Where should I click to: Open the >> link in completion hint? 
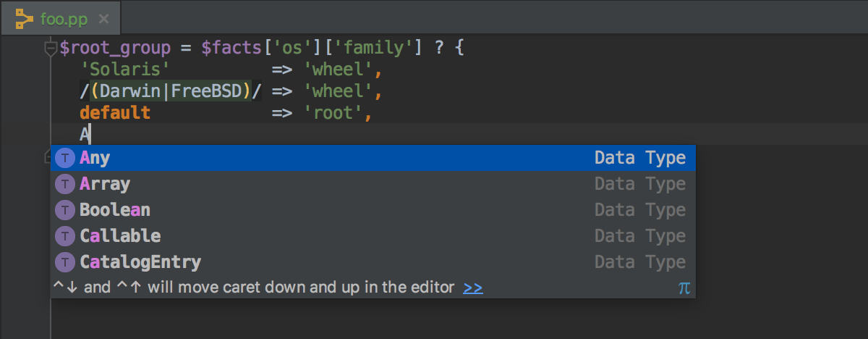point(473,288)
